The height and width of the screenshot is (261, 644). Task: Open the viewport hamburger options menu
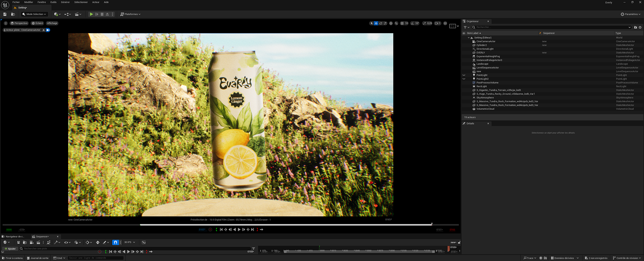(x=6, y=23)
